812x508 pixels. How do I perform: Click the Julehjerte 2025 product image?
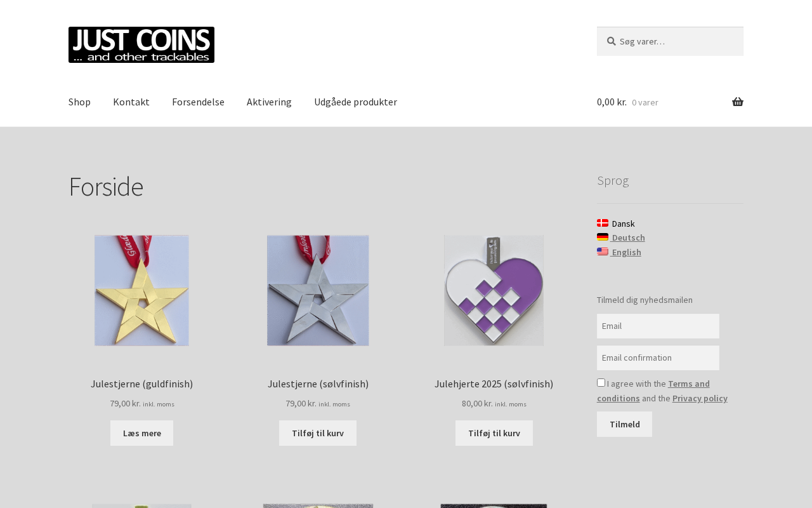click(x=494, y=290)
